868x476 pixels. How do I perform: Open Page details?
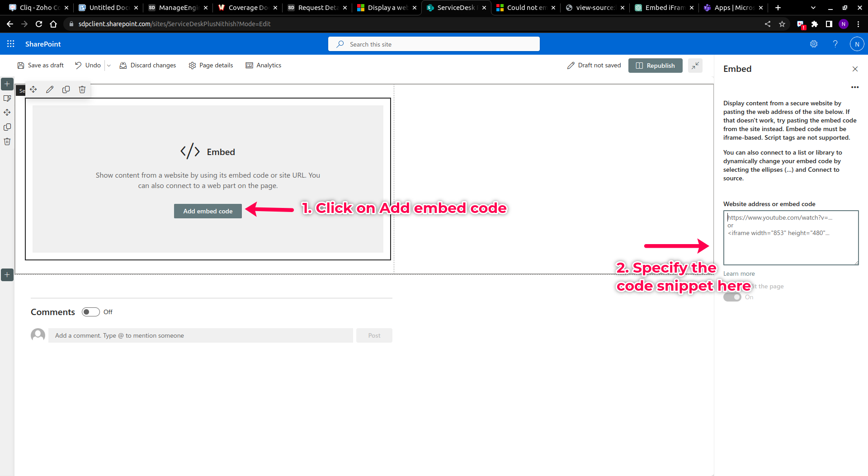tap(211, 66)
